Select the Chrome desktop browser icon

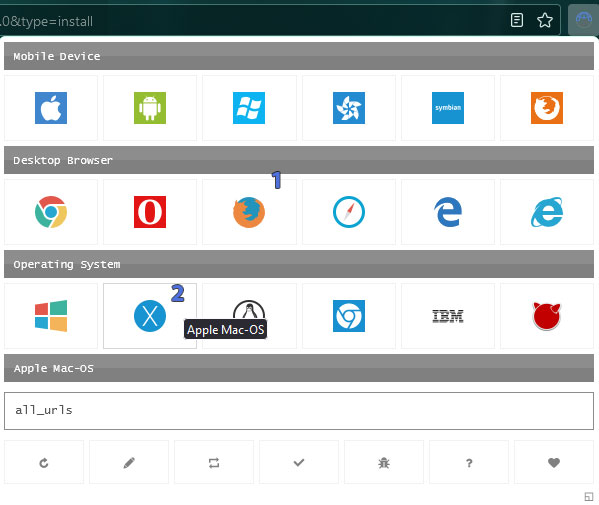(51, 212)
